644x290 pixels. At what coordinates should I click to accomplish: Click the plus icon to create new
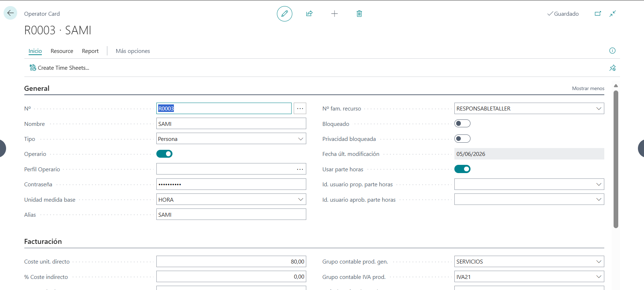335,14
